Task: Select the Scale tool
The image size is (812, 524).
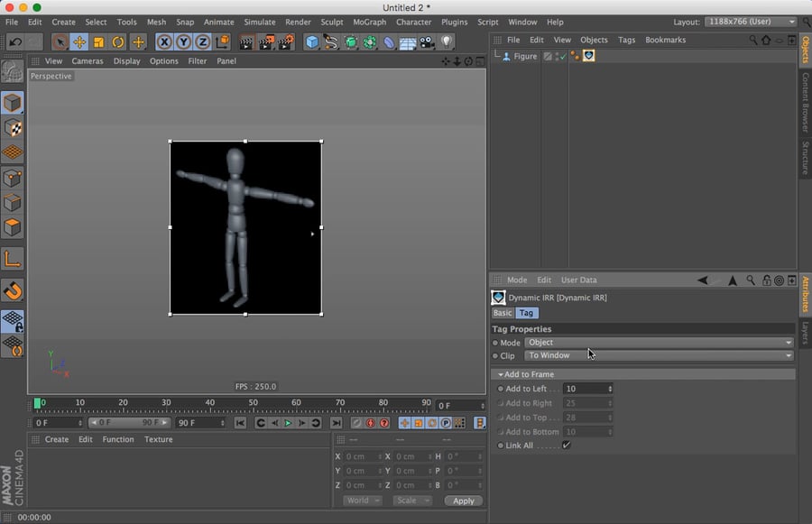Action: click(x=100, y=41)
